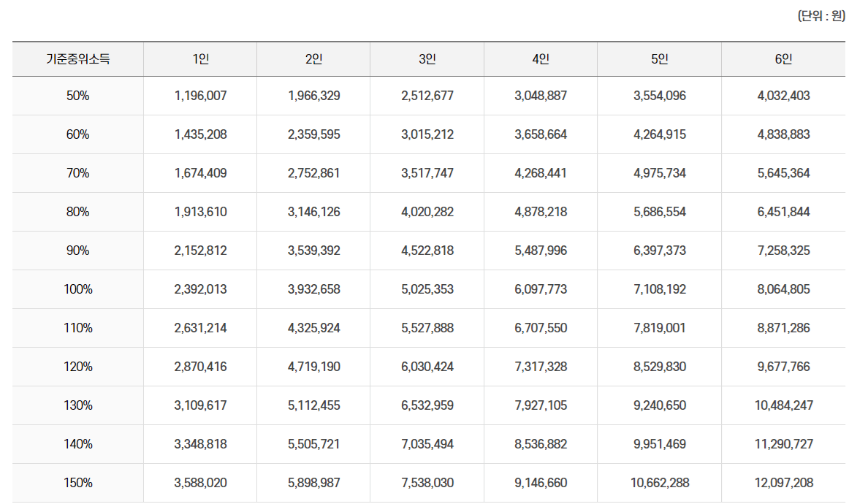Click the value 3,015,212
Screen dimensions: 849x504
pyautogui.click(x=427, y=134)
